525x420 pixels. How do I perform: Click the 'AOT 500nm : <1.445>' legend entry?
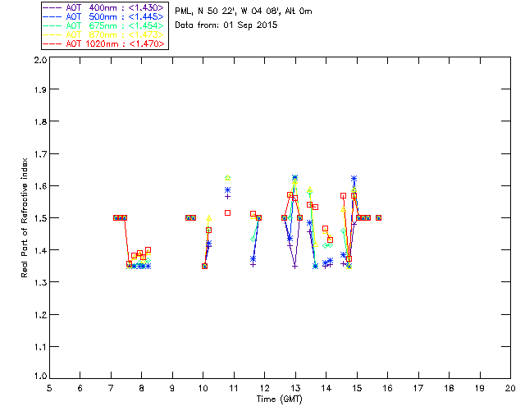point(104,16)
